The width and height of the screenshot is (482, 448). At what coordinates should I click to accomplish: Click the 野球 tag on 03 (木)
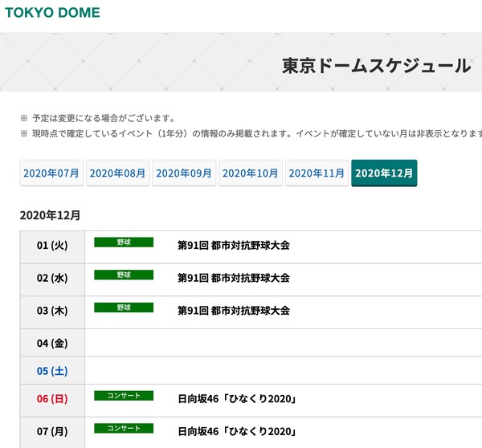click(x=124, y=307)
